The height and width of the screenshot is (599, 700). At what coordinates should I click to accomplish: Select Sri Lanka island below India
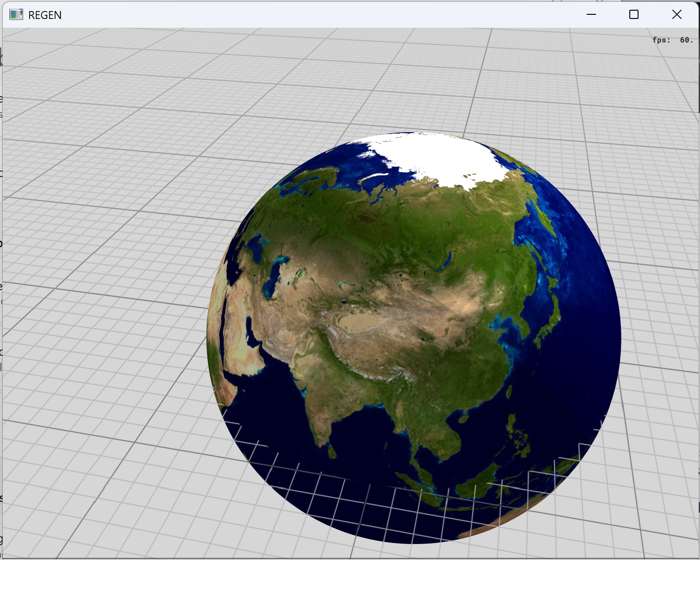click(x=332, y=451)
